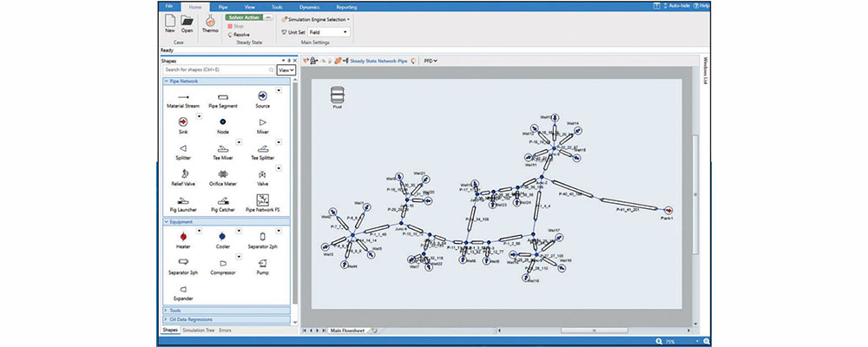This screenshot has height=347, width=868.
Task: Choose the Separator 2ph shape
Action: [262, 239]
